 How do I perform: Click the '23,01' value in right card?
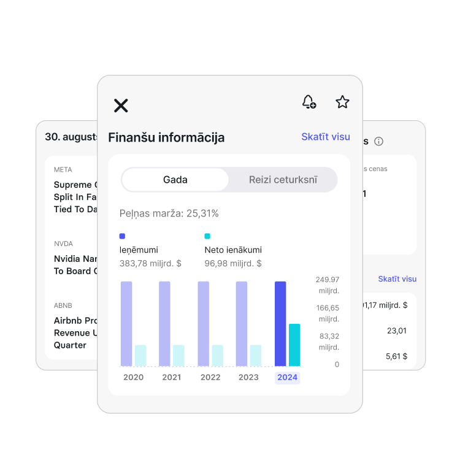(397, 331)
